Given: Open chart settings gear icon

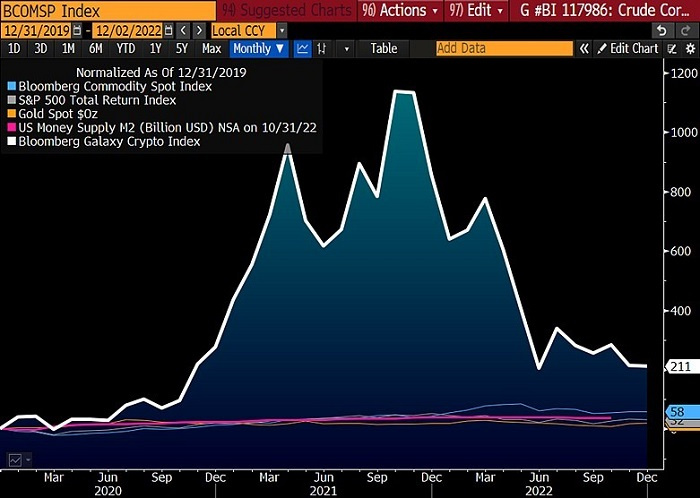Looking at the screenshot, I should click(x=689, y=48).
